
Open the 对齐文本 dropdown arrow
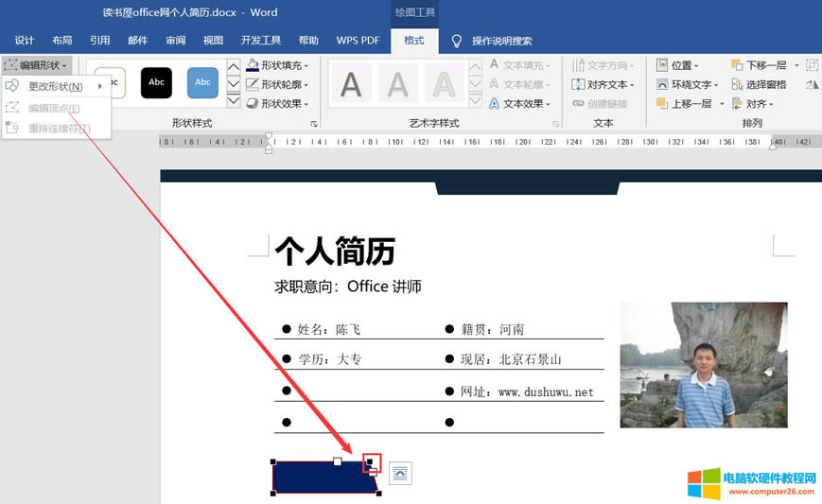point(632,85)
